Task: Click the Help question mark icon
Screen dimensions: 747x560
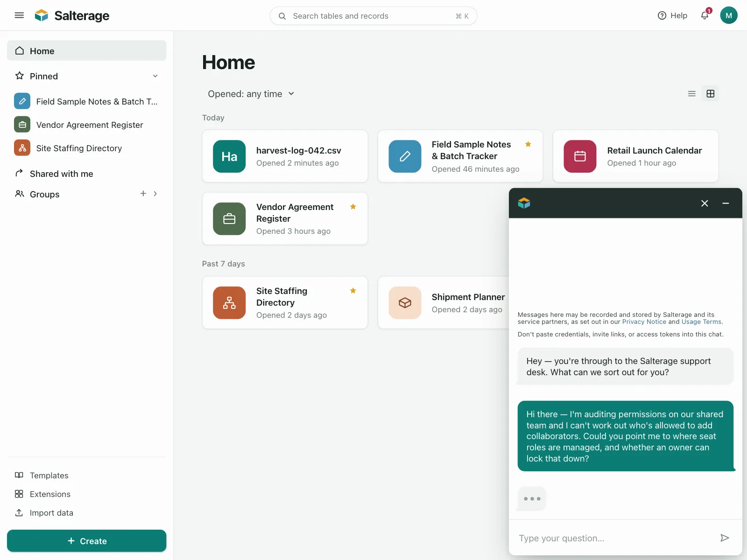Action: [x=662, y=15]
